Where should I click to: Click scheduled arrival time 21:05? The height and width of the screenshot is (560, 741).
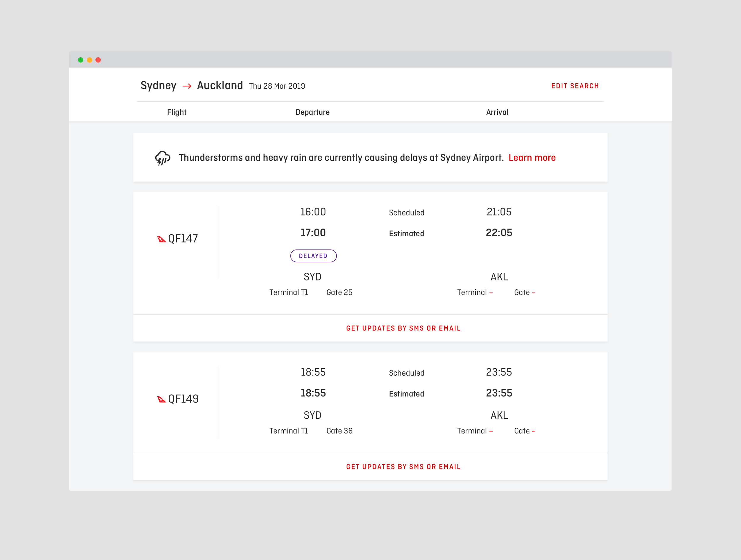click(x=499, y=212)
